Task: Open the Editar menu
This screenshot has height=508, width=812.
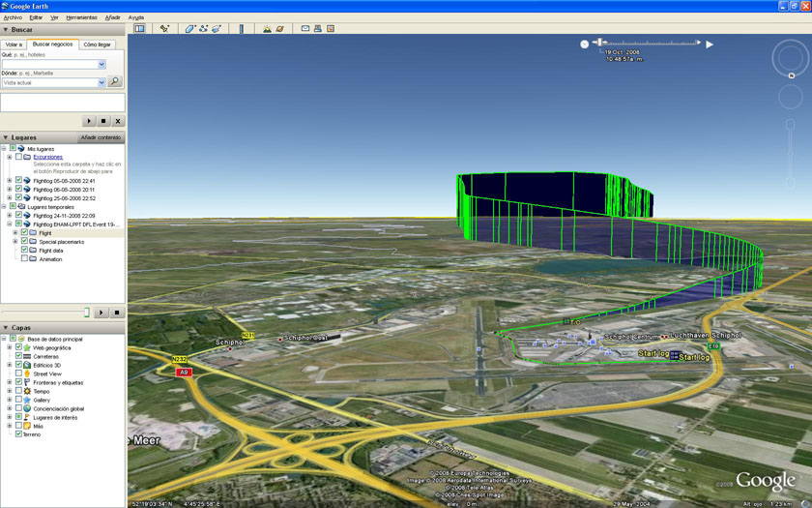Action: pos(36,17)
